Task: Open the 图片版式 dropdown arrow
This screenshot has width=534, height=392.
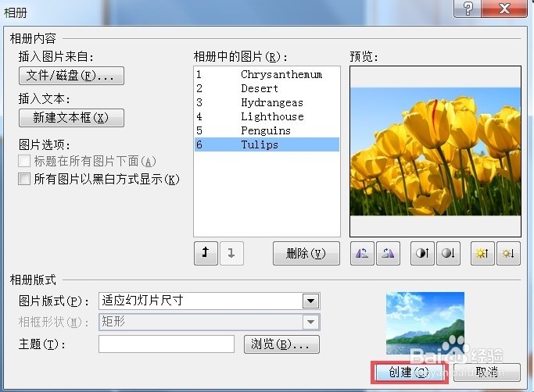Action: (x=310, y=301)
